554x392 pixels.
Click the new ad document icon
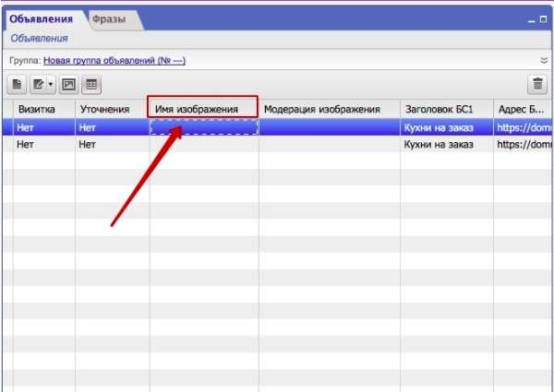tap(18, 85)
